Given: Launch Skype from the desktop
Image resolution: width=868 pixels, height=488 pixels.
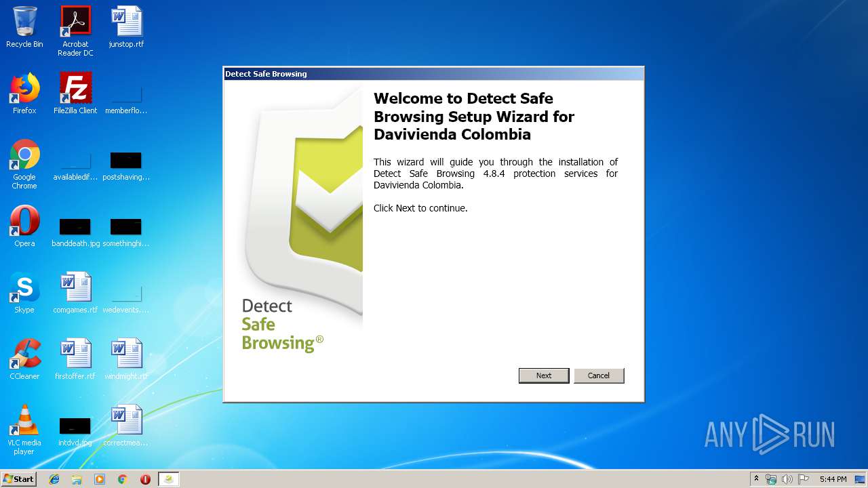Looking at the screenshot, I should pos(24,293).
